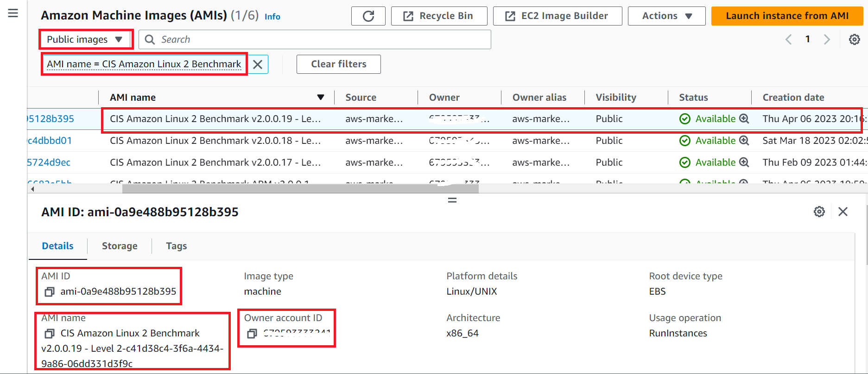Viewport: 868px width, 374px height.
Task: Copy the AMI name value
Action: pyautogui.click(x=50, y=334)
